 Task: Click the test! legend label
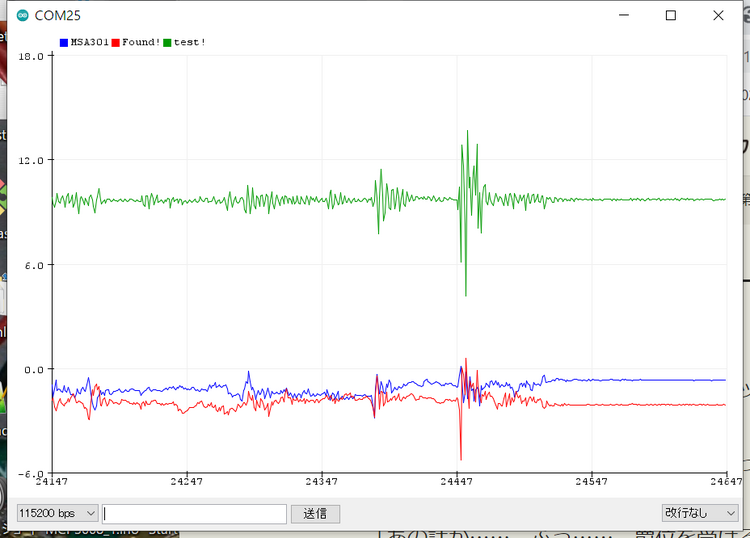[x=190, y=42]
